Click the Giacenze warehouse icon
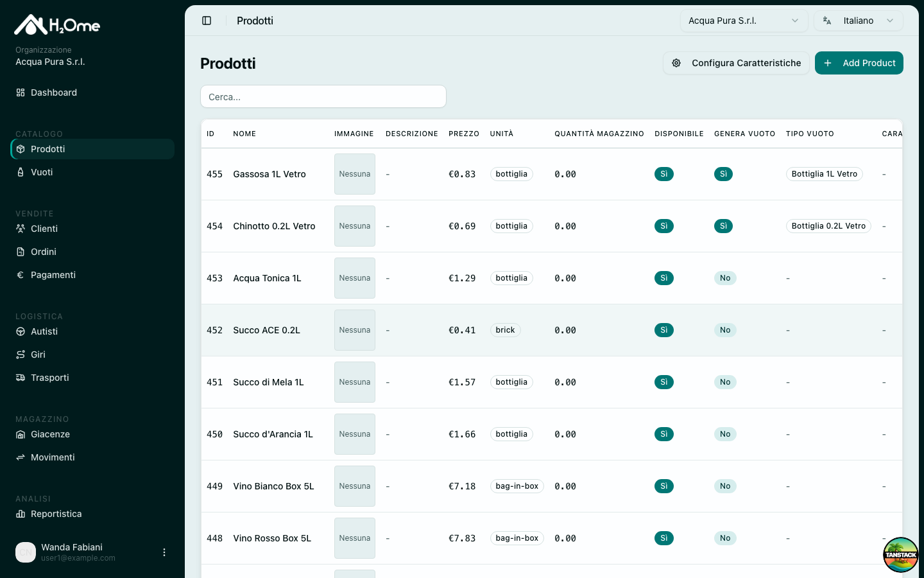924x578 pixels. click(x=21, y=434)
